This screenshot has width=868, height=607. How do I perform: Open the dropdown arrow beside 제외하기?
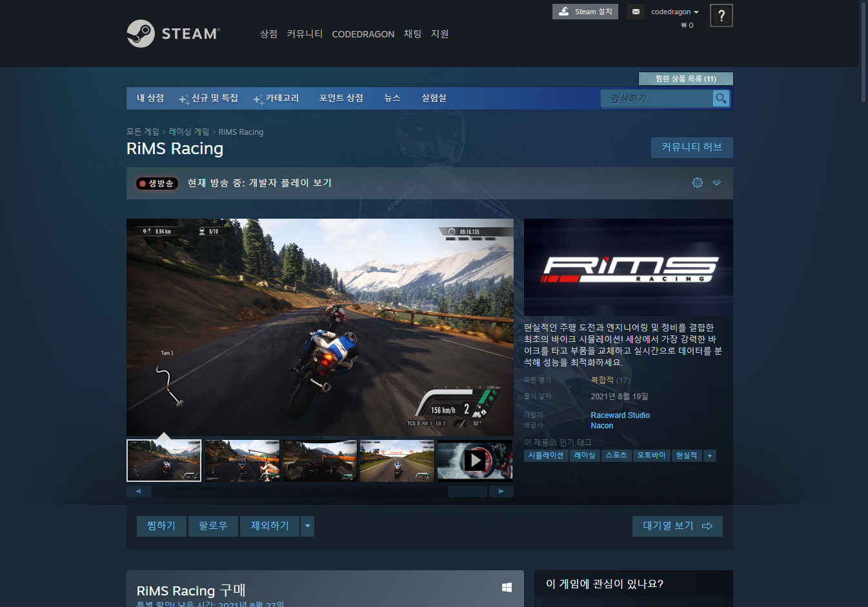point(308,526)
